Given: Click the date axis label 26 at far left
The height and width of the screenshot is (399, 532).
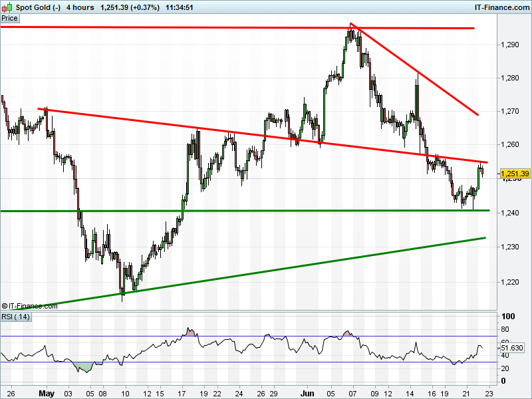Looking at the screenshot, I should 11,394.
